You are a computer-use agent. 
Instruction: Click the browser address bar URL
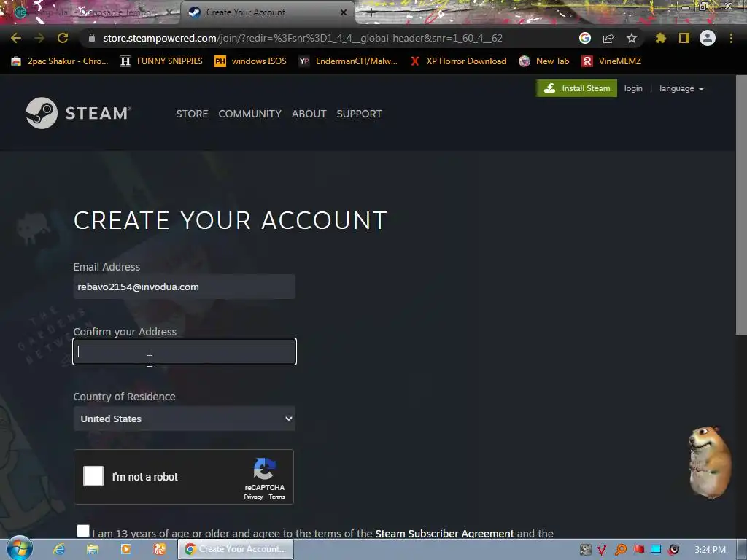(303, 38)
